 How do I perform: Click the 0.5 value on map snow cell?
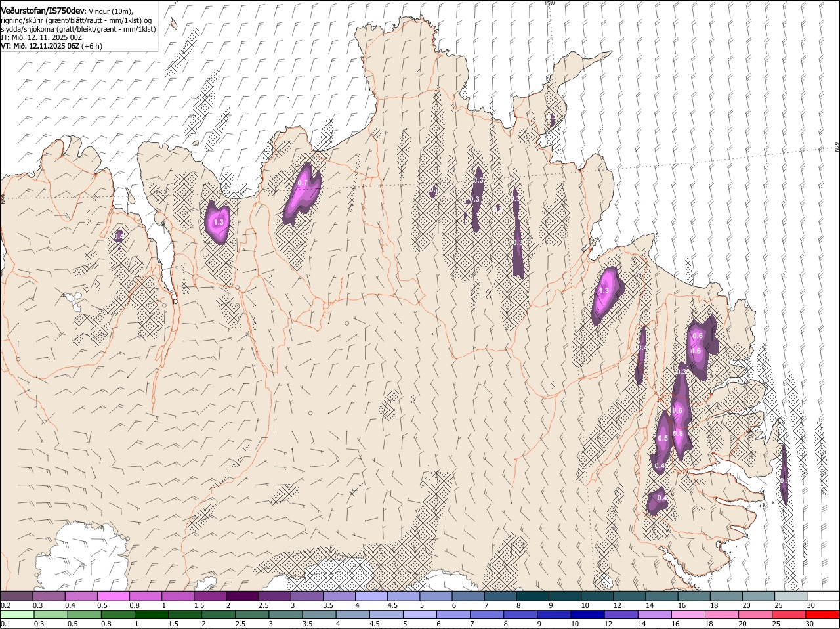pos(663,439)
